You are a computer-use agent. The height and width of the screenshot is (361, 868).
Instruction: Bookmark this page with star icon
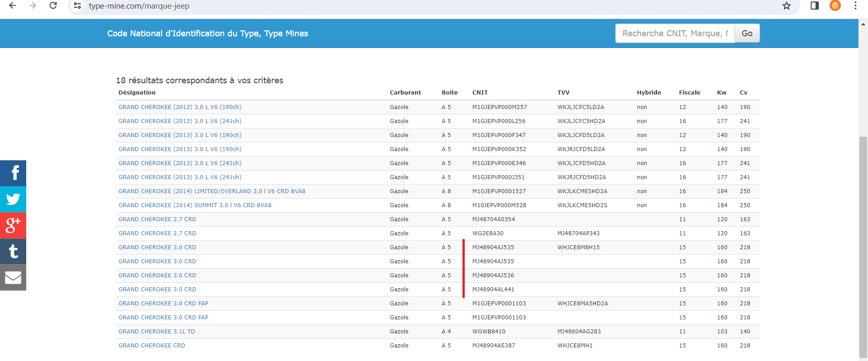pyautogui.click(x=787, y=6)
